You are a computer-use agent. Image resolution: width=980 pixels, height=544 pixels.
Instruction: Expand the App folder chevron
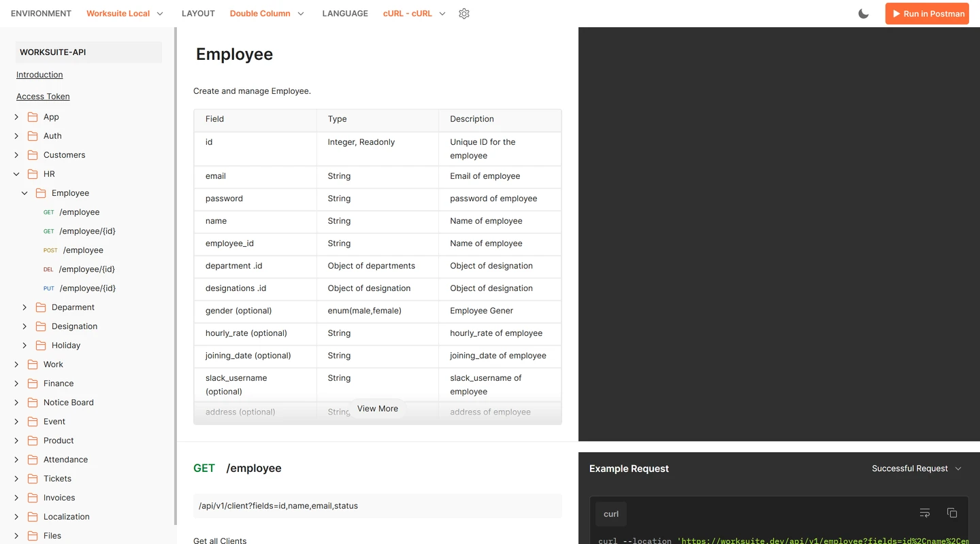pyautogui.click(x=16, y=117)
